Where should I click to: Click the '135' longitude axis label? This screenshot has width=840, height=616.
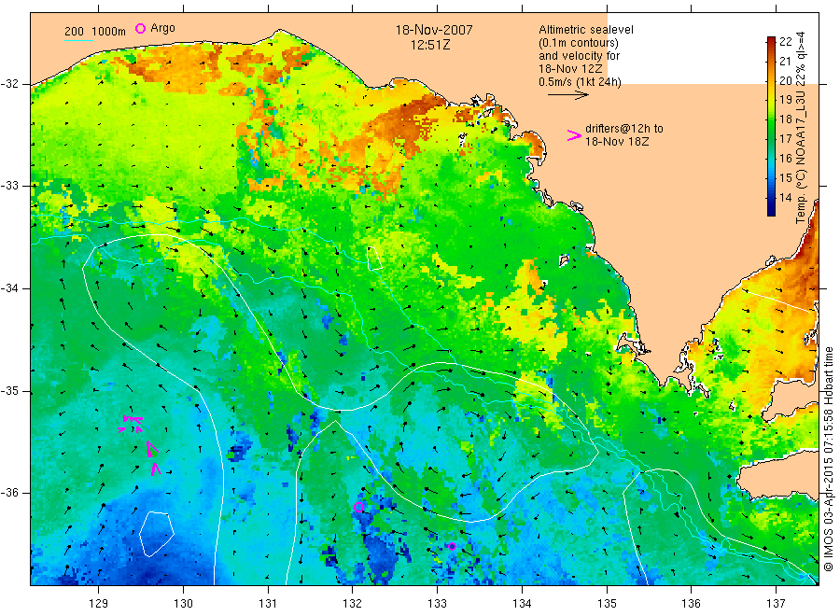(607, 604)
